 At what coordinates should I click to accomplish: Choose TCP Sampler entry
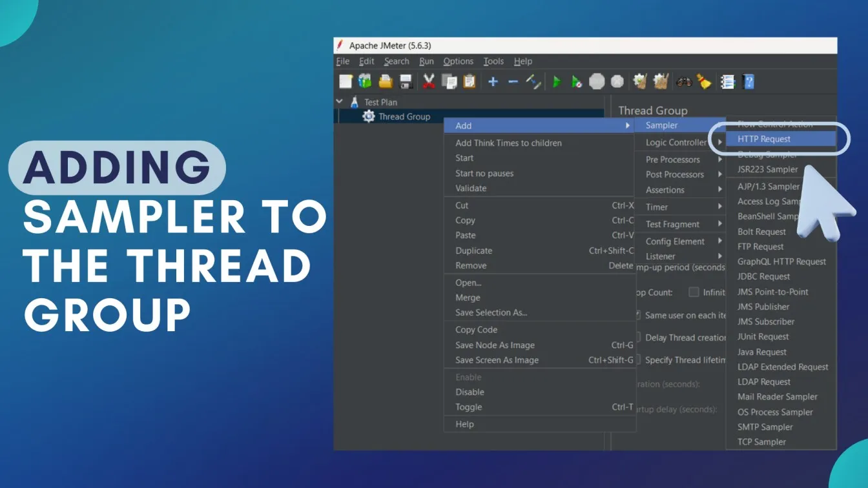pyautogui.click(x=781, y=442)
